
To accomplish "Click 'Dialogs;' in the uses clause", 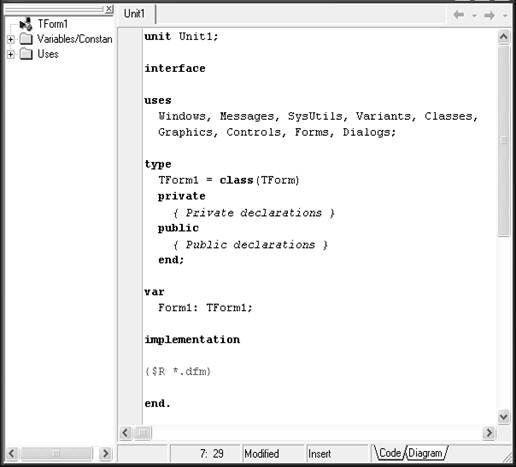I will pyautogui.click(x=369, y=132).
